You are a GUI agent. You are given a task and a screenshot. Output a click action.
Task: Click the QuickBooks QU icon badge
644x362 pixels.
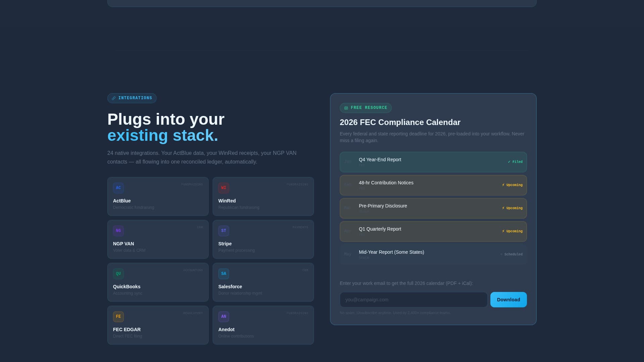[118, 274]
